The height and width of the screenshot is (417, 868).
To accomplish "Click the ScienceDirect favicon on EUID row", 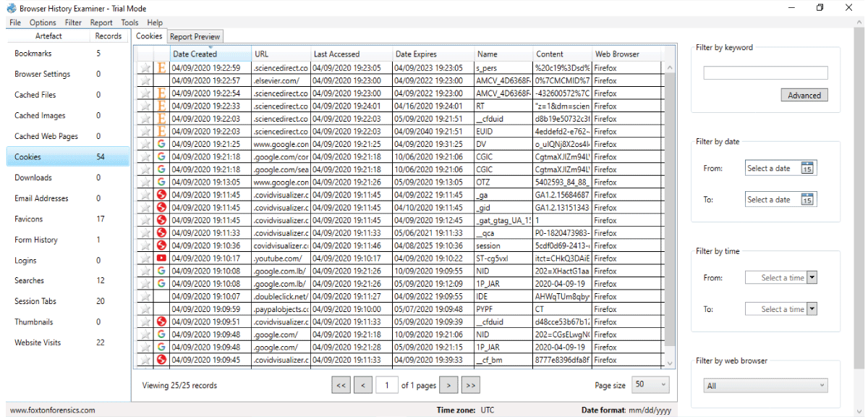I will tap(161, 131).
